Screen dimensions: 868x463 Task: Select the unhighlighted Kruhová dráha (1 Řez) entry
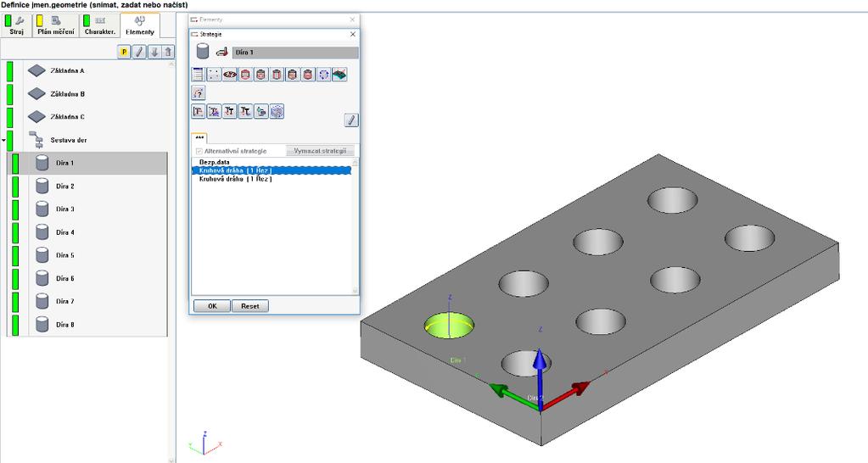(272, 179)
